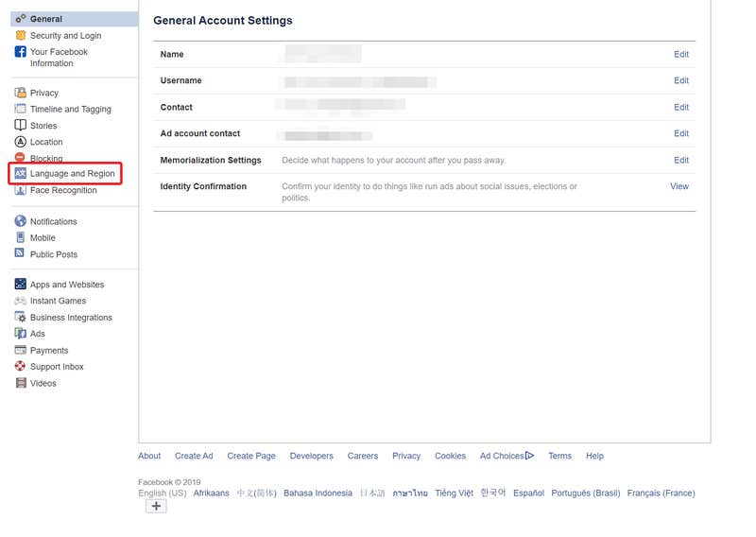The width and height of the screenshot is (756, 537).
Task: Open Create Ad footer link
Action: click(x=194, y=456)
